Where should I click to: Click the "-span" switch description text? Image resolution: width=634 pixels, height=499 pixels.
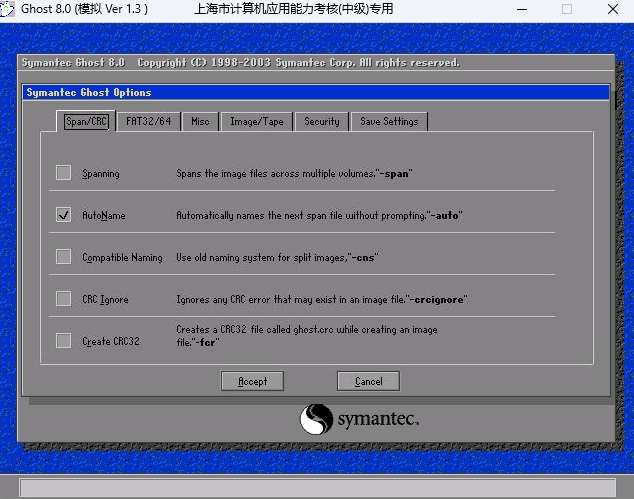[x=294, y=173]
